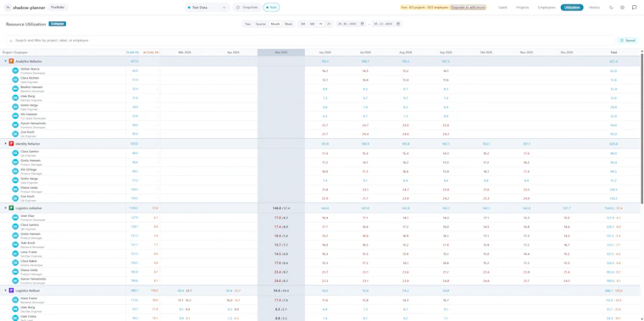Click the Collapse button beside Resource Utilization
The image size is (644, 321).
pos(57,24)
